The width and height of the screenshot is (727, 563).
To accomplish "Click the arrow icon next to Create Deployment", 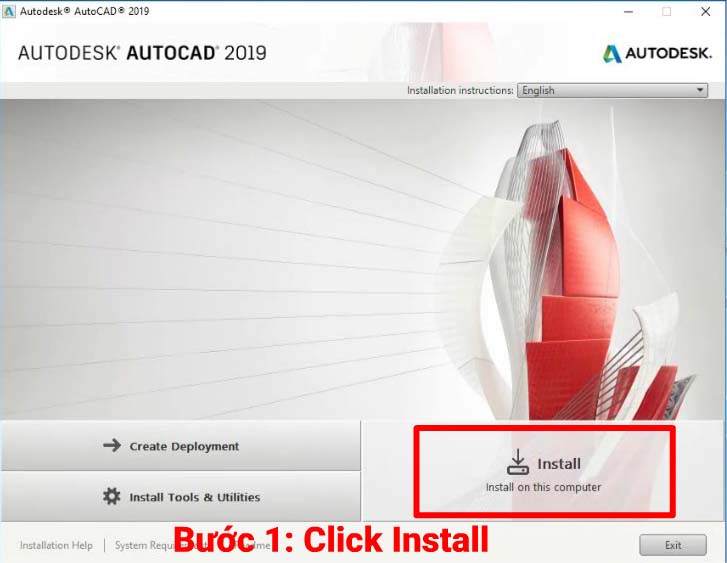I will 112,446.
